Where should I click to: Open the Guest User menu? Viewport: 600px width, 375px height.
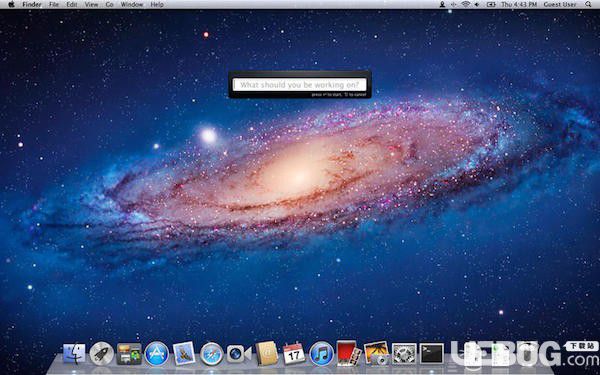[x=560, y=4]
